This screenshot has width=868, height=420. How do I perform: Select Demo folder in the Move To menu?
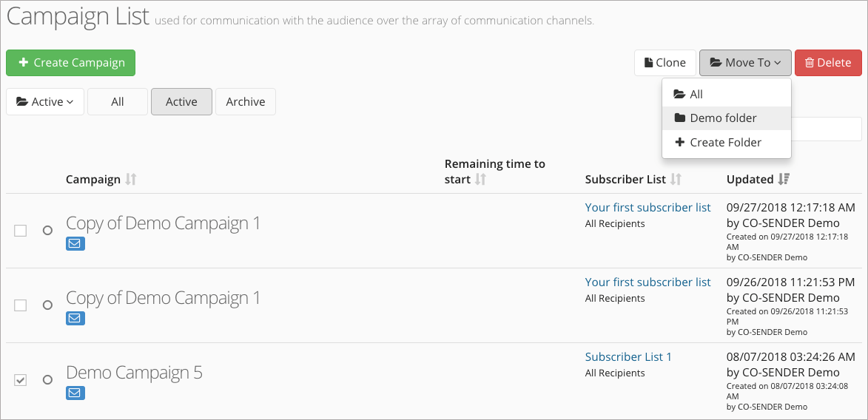point(726,118)
